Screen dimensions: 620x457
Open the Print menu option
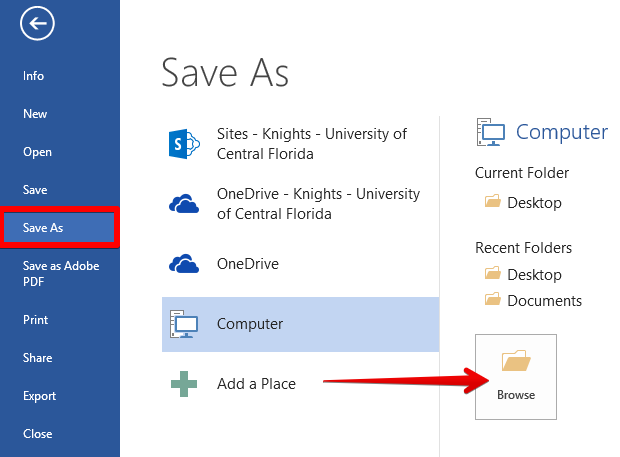coord(35,320)
